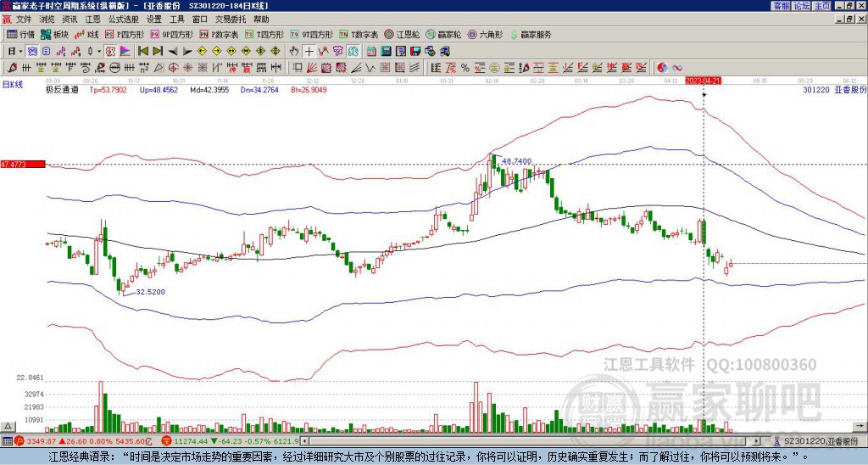Viewport: 868px width, 465px height.
Task: Open the 工具 menu
Action: coord(177,20)
